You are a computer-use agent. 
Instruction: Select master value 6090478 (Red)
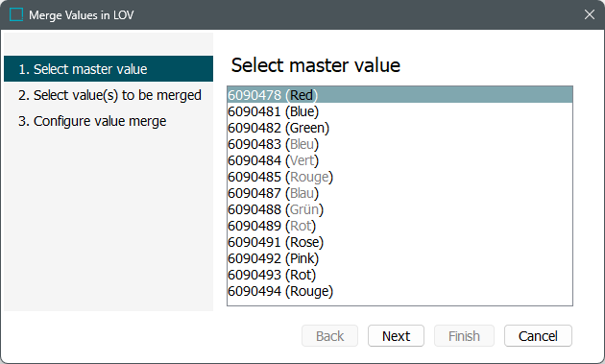click(x=399, y=95)
